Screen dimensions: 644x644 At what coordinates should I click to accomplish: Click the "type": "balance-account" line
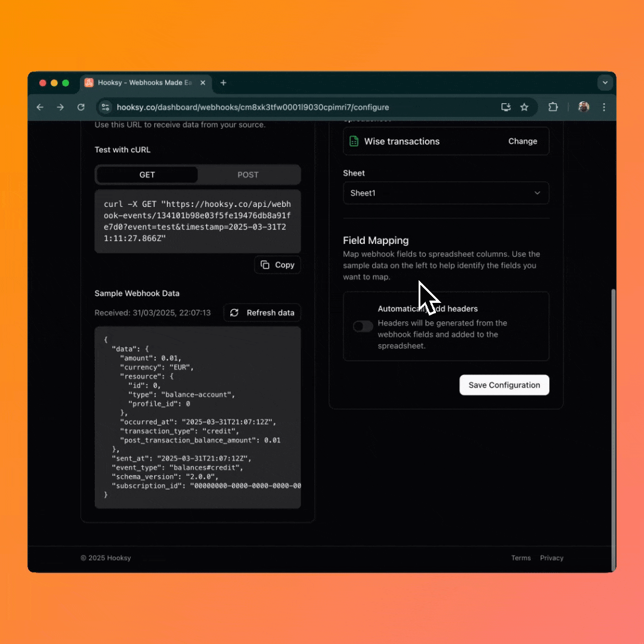coord(181,395)
